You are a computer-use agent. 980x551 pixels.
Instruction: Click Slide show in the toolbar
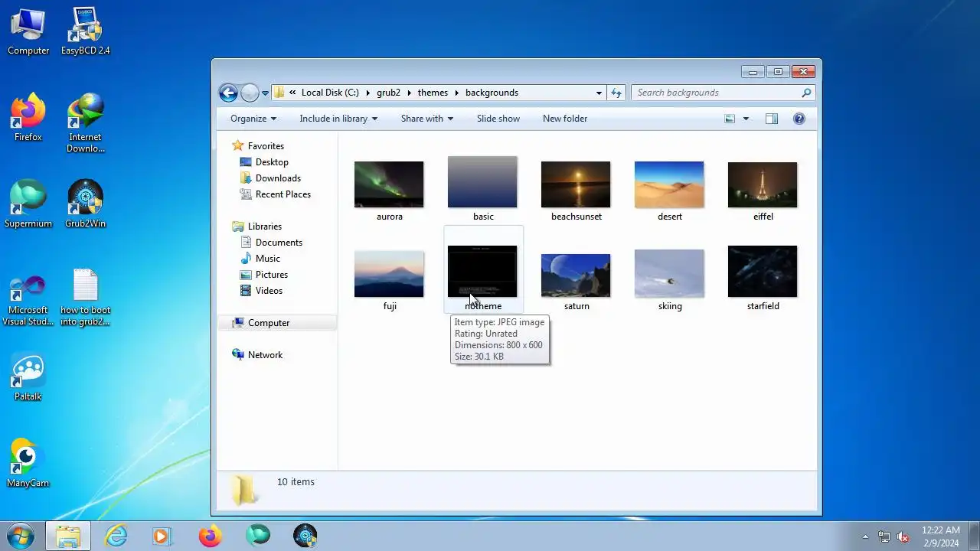pyautogui.click(x=498, y=119)
